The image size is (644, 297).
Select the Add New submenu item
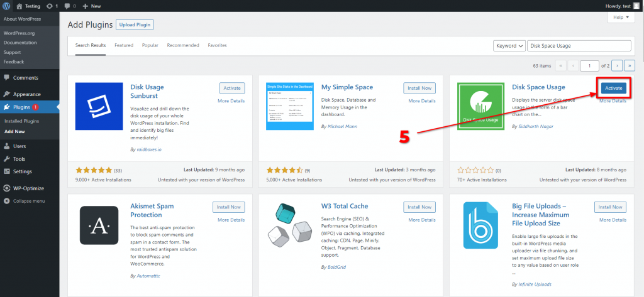click(15, 132)
